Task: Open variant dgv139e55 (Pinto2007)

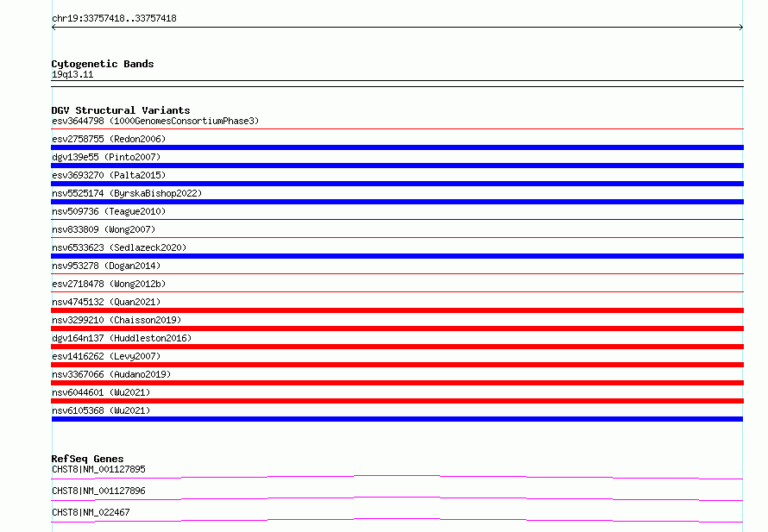Action: point(106,157)
